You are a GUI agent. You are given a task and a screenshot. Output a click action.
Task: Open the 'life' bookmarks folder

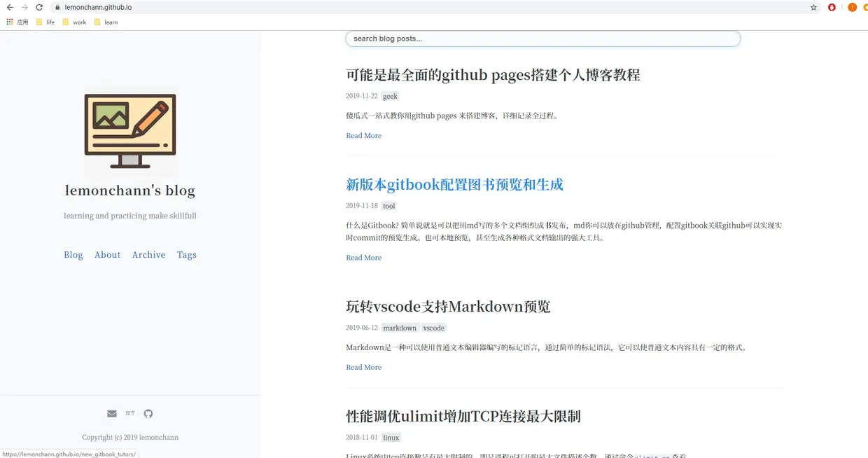coord(45,22)
